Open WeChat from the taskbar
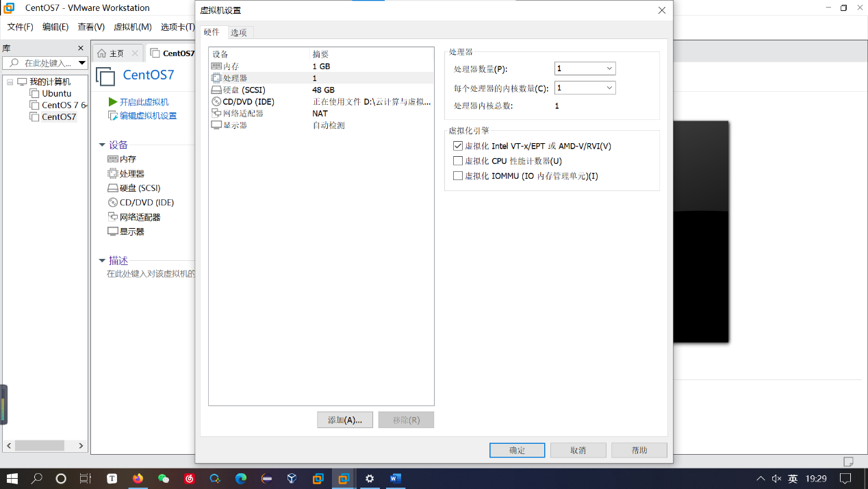The image size is (868, 489). [x=164, y=479]
